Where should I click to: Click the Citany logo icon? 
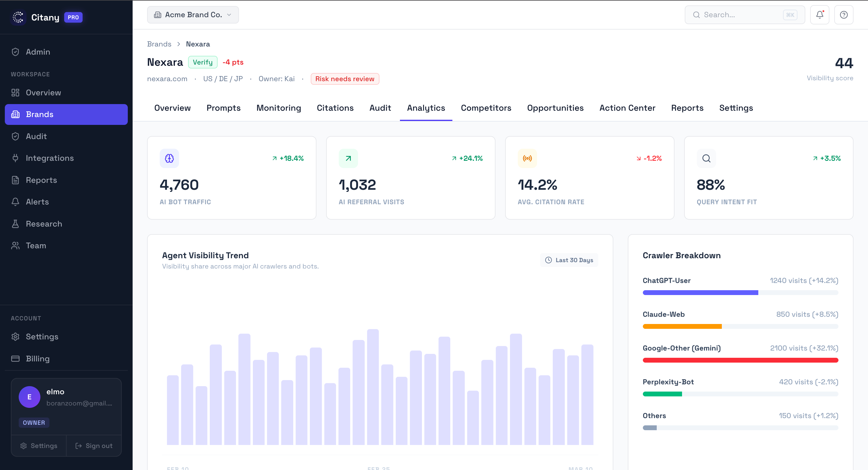click(18, 17)
